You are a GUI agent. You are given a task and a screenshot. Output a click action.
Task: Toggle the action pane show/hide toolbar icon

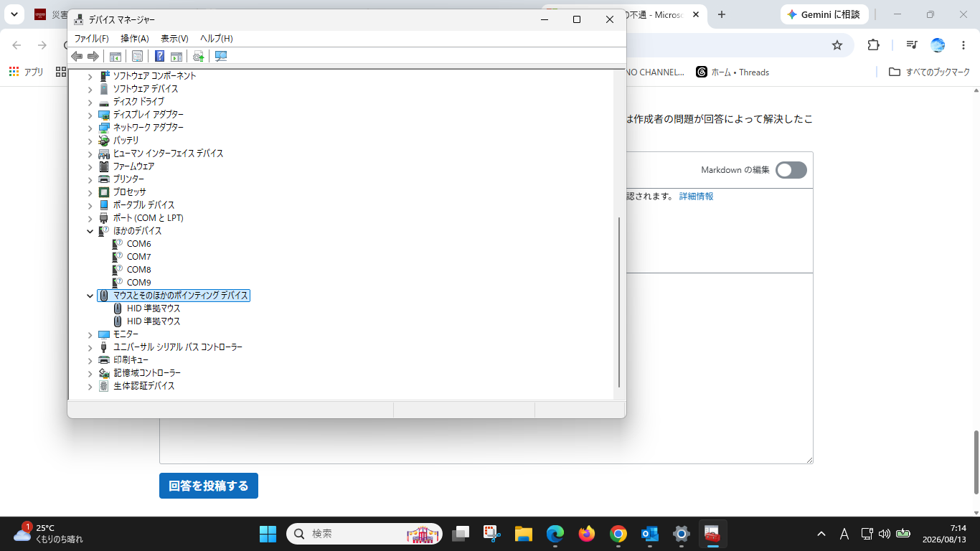click(x=176, y=56)
